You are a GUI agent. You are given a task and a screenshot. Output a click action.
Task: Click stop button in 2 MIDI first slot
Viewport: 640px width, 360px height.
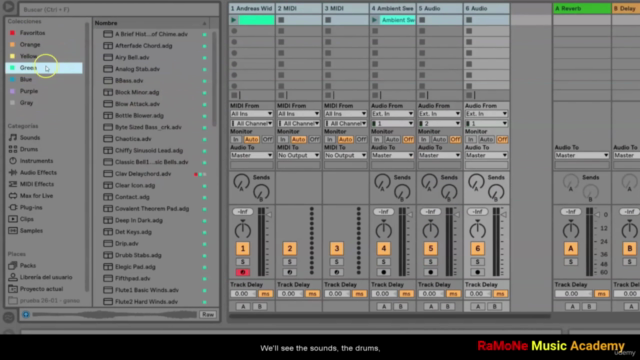[x=281, y=20]
